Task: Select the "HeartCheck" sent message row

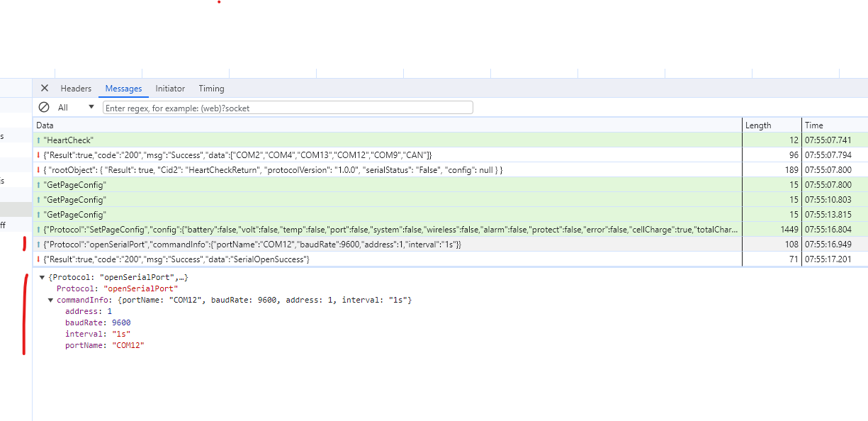Action: [x=450, y=140]
